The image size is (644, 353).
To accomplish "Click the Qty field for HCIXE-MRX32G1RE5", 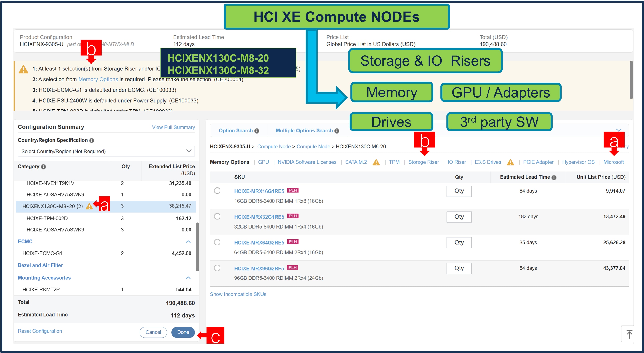I will pyautogui.click(x=459, y=217).
